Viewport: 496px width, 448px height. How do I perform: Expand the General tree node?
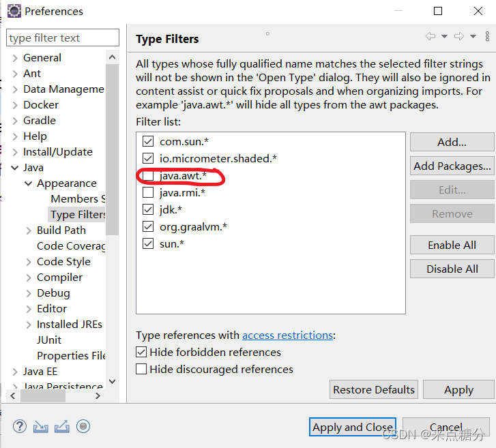click(15, 58)
